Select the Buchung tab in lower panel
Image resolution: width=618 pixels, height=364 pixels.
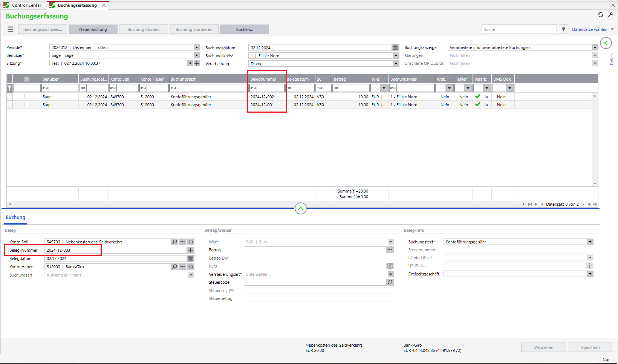click(15, 217)
